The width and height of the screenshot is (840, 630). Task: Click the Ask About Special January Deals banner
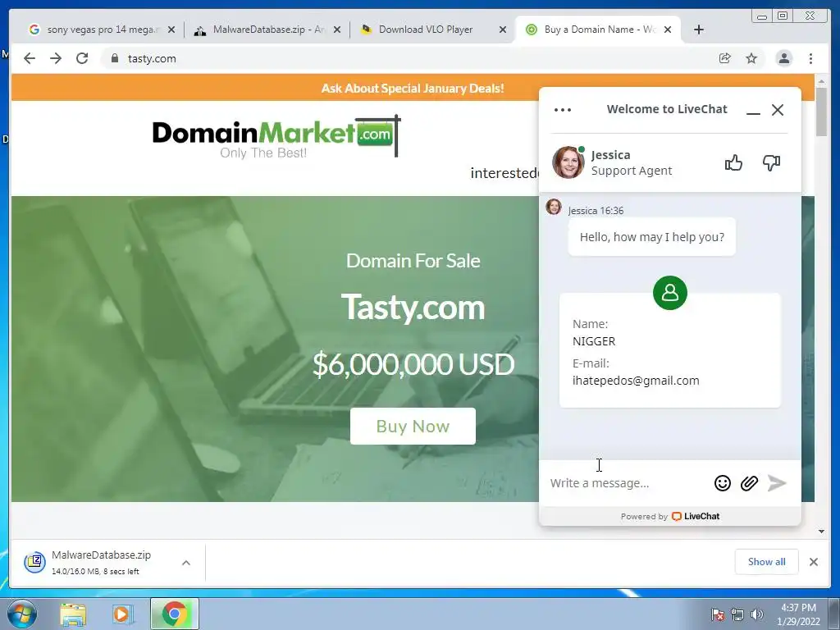(413, 88)
